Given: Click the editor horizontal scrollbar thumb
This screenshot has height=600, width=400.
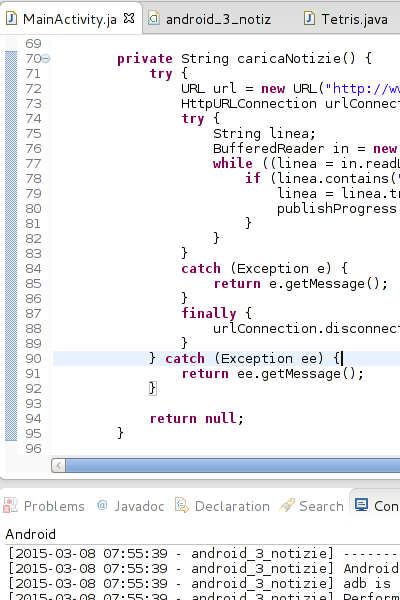Looking at the screenshot, I should click(233, 465).
